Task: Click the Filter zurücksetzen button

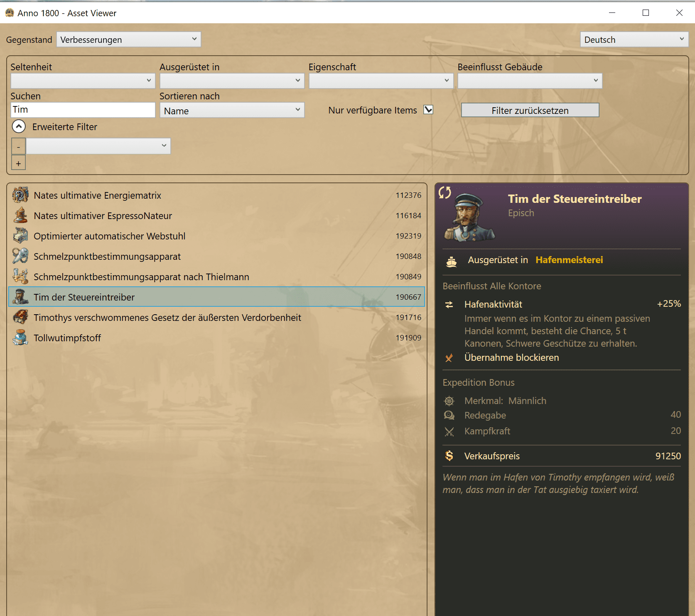Action: tap(530, 110)
